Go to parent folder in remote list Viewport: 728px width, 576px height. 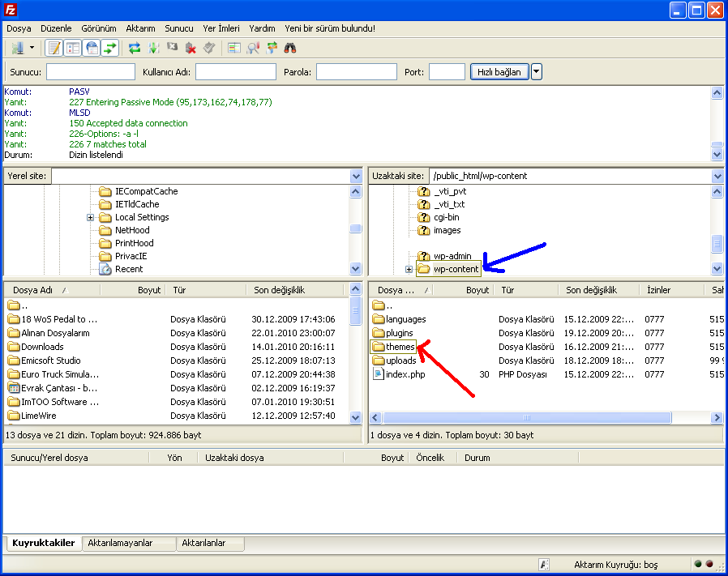tap(383, 305)
